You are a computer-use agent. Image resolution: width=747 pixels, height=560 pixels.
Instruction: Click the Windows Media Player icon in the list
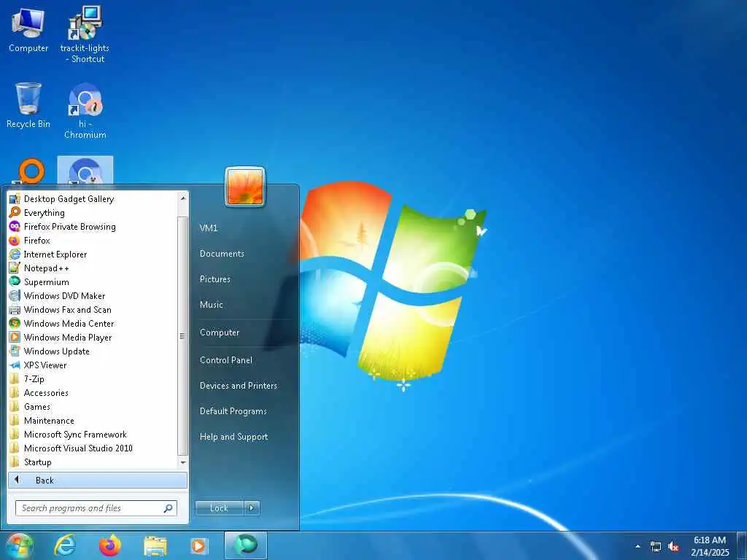(15, 337)
